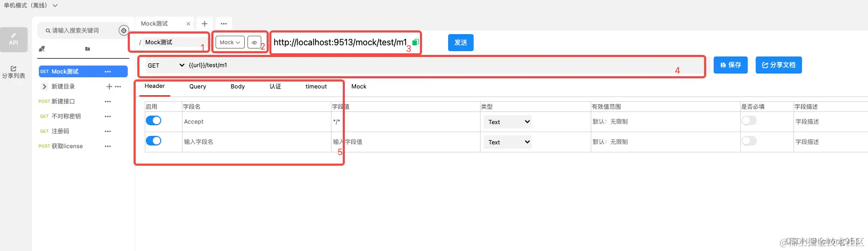Open more options for 注册码
The width and height of the screenshot is (868, 251).
coord(108,131)
